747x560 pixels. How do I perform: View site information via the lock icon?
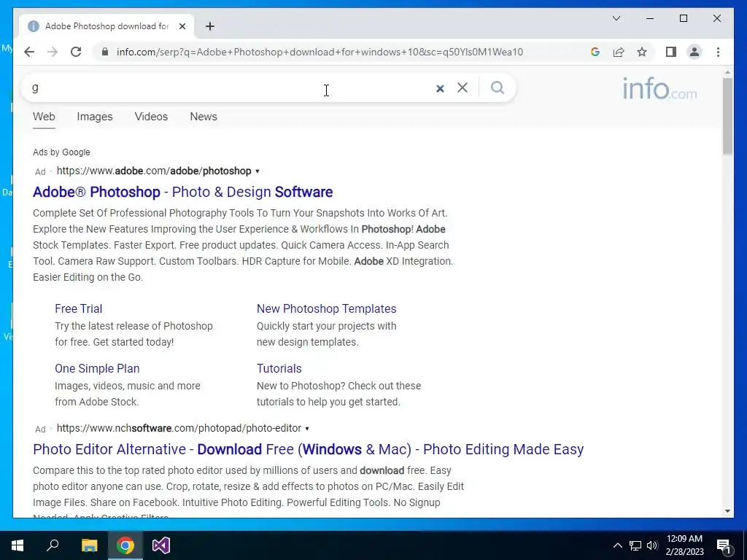coord(105,52)
